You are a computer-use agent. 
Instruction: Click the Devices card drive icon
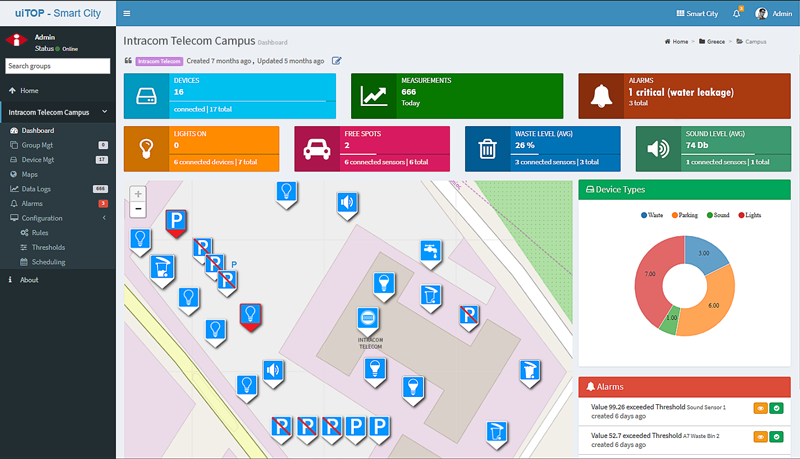point(146,96)
